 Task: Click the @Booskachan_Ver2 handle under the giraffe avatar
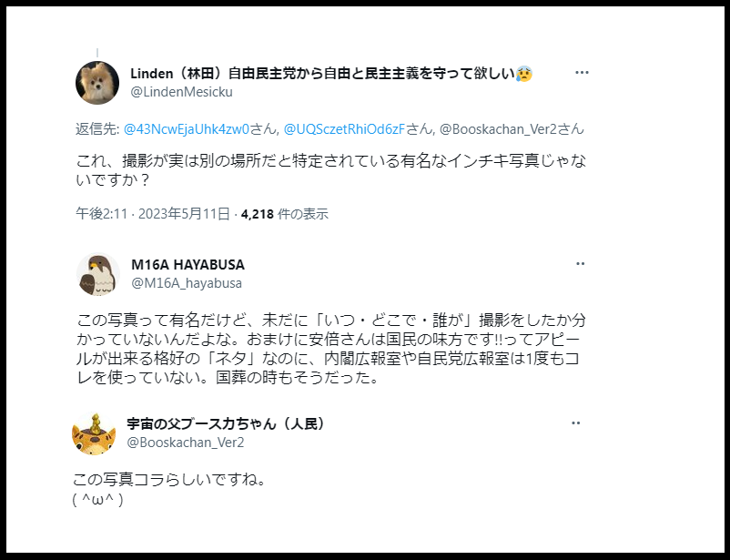[x=186, y=443]
